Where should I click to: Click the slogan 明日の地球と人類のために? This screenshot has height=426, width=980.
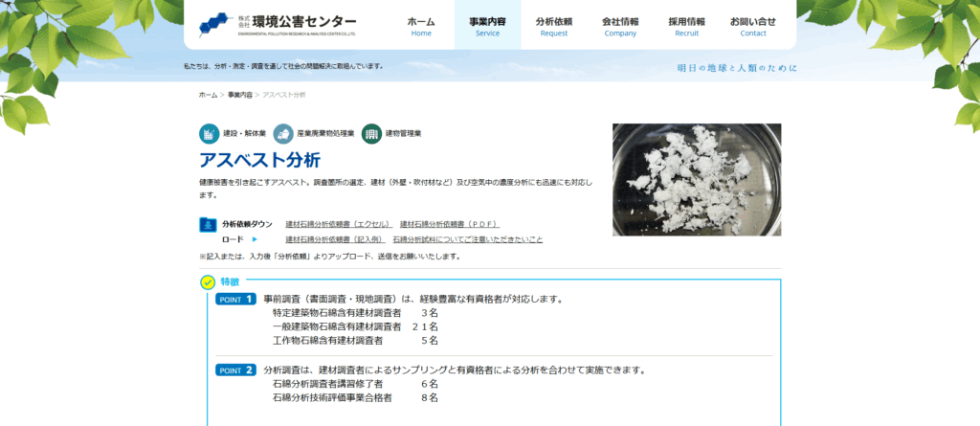tap(737, 68)
